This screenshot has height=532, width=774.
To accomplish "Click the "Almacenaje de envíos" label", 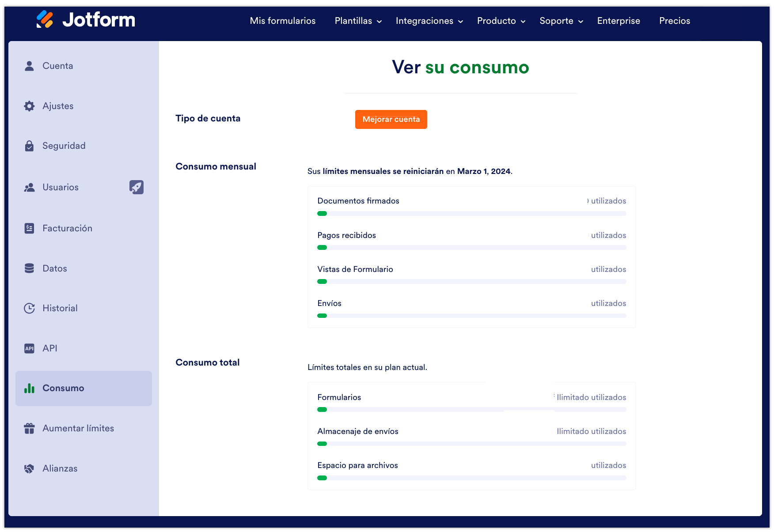I will pos(358,431).
